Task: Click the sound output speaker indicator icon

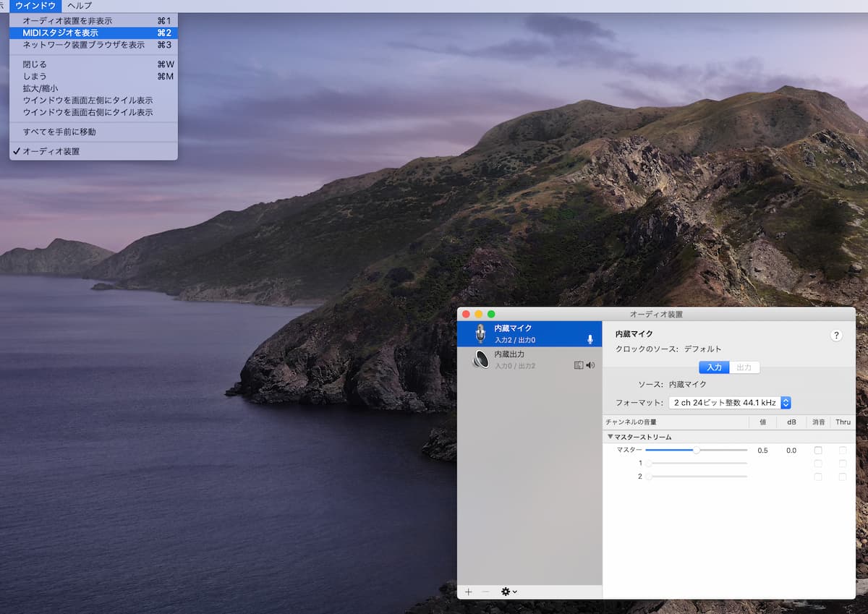Action: [x=590, y=365]
